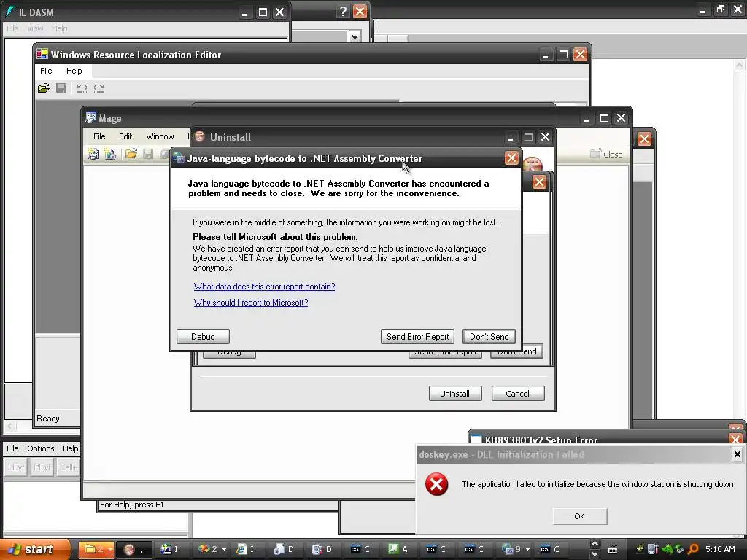Click Windows Resource Localization Editor title icon
747x560 pixels.
point(42,54)
